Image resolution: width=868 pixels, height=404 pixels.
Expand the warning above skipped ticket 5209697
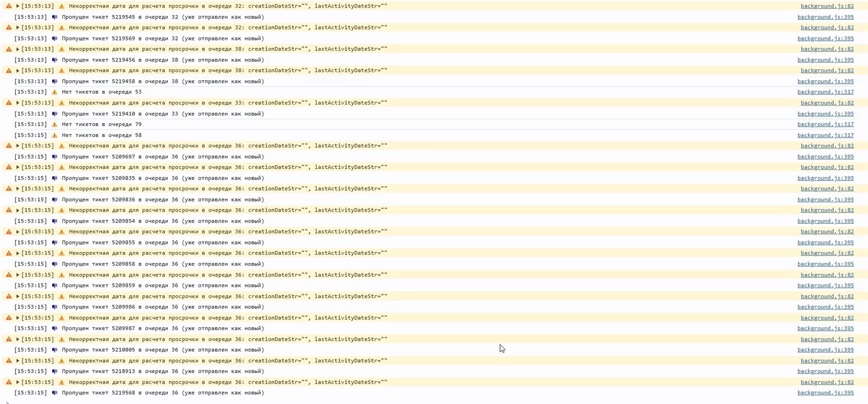point(18,146)
